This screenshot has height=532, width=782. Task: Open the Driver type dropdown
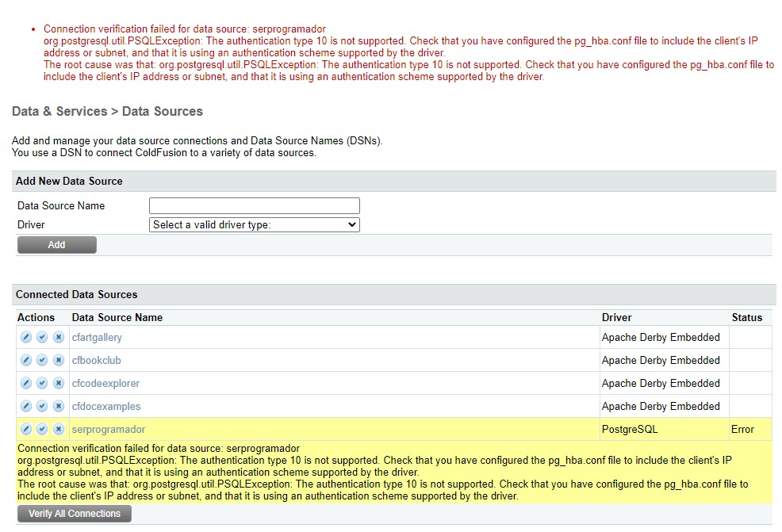tap(254, 225)
